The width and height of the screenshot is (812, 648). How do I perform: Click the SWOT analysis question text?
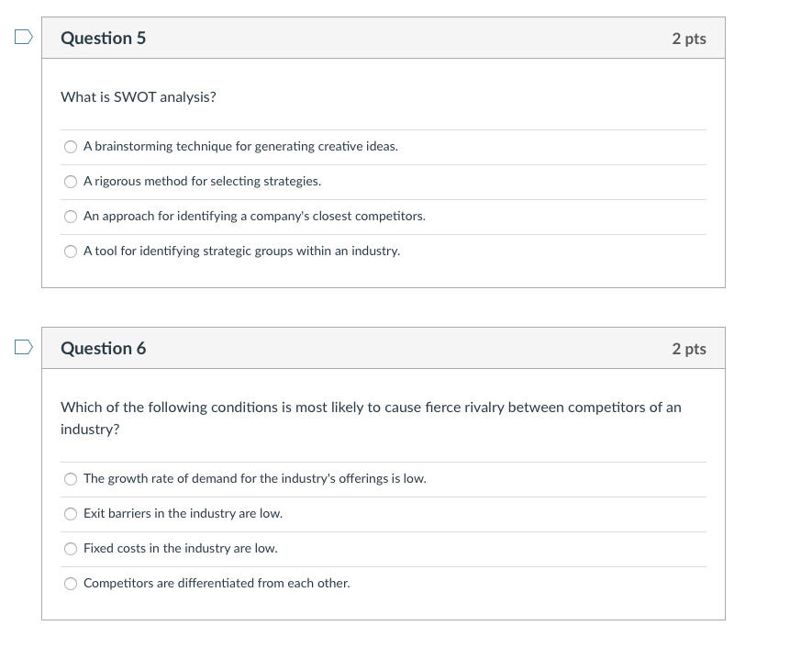coord(138,96)
